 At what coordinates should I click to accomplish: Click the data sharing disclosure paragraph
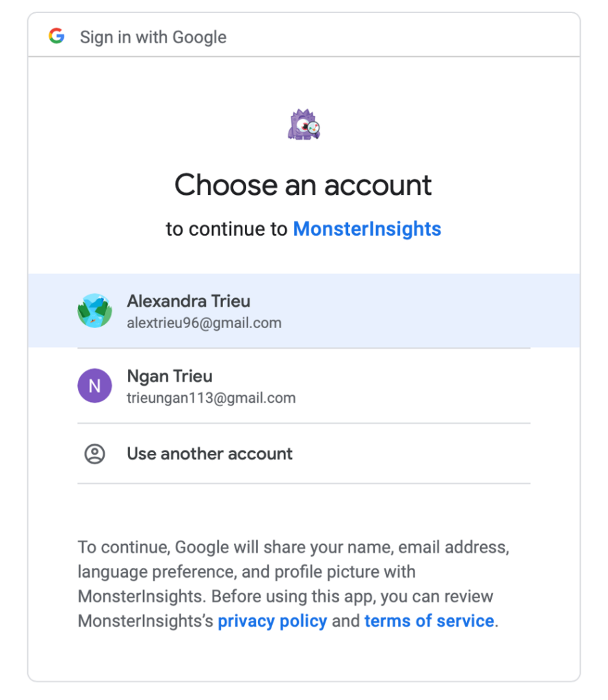tap(293, 584)
